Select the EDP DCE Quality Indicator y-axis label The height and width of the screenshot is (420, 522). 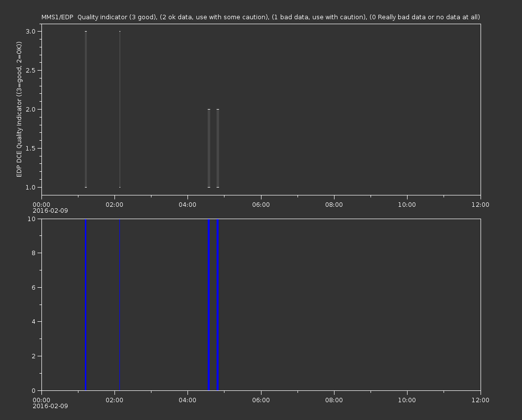[x=19, y=109]
